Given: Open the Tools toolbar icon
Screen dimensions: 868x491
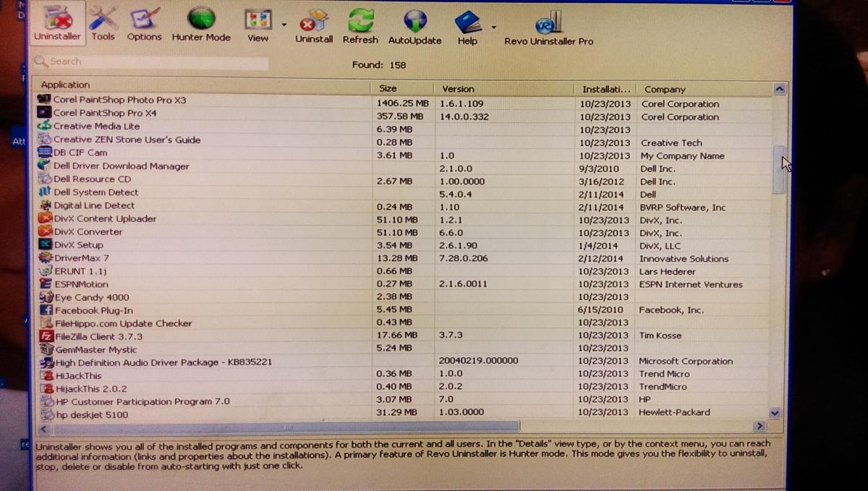Looking at the screenshot, I should pos(103,23).
